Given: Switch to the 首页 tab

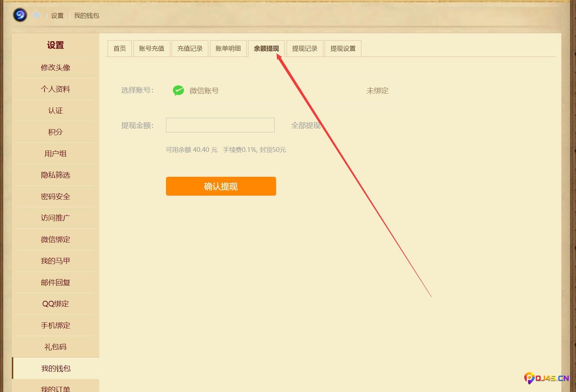Looking at the screenshot, I should (120, 49).
